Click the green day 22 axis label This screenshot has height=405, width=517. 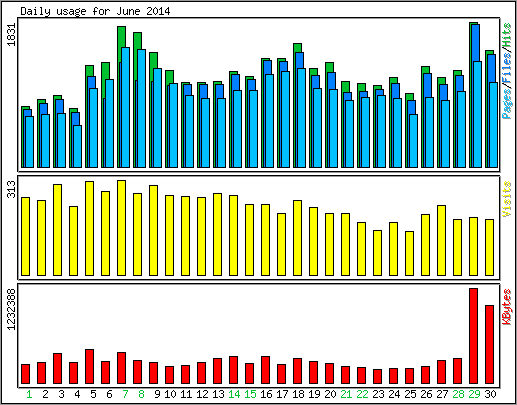362,395
